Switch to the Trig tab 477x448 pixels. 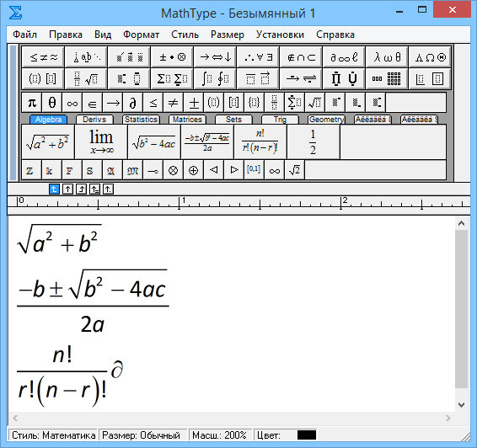coord(280,120)
